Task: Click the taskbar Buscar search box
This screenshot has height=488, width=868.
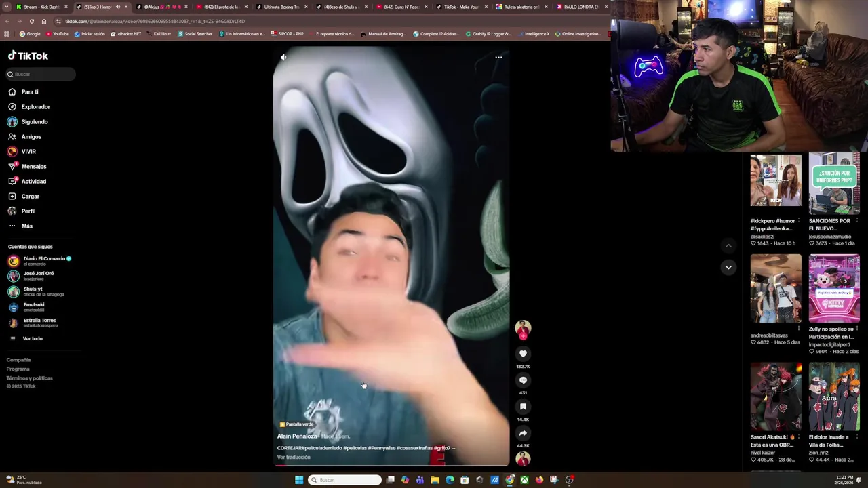Action: click(x=344, y=480)
